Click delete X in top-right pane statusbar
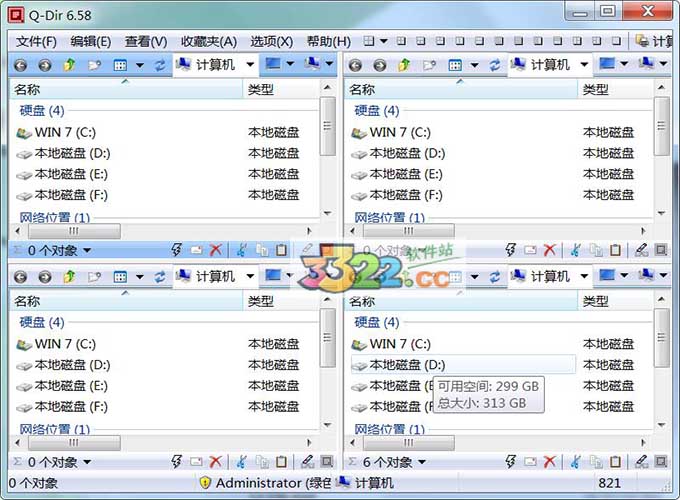 [x=549, y=250]
